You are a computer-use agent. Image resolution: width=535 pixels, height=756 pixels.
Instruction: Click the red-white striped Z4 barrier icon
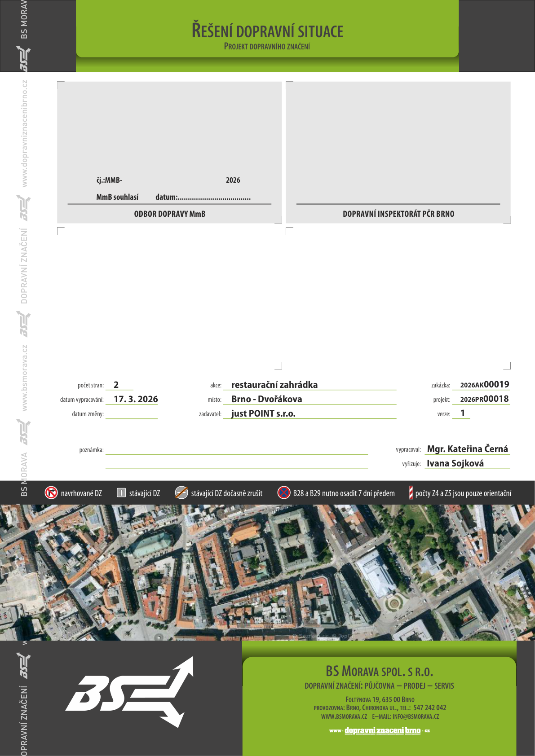(411, 493)
